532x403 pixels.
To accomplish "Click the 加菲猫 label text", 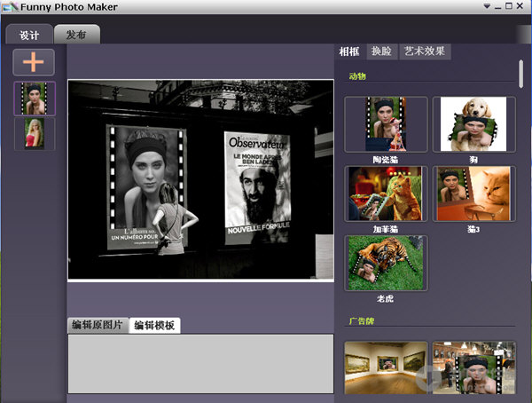I will point(386,229).
